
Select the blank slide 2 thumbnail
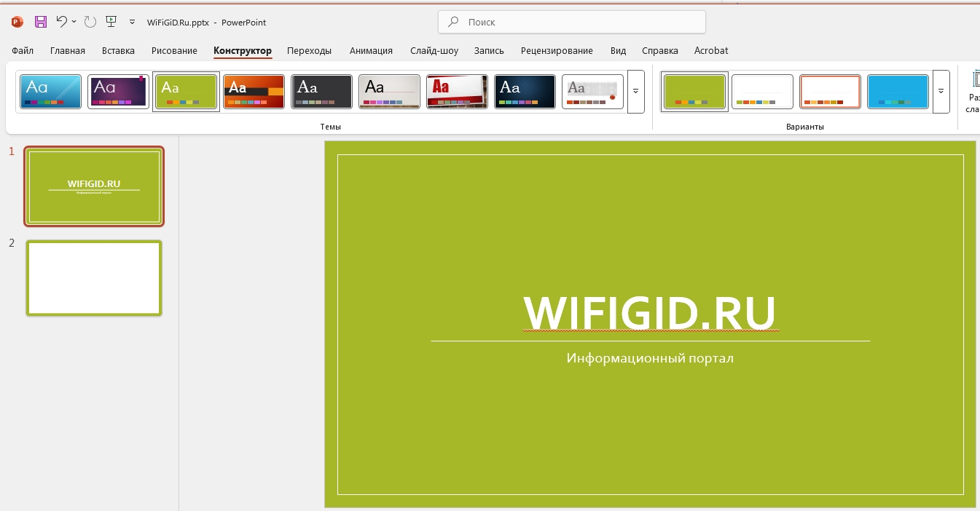pos(94,278)
